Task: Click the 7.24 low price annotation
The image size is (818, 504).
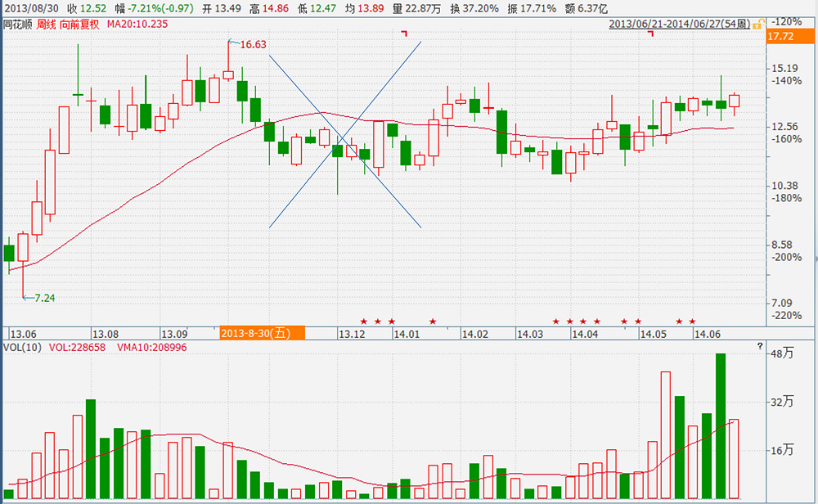Action: point(45,299)
